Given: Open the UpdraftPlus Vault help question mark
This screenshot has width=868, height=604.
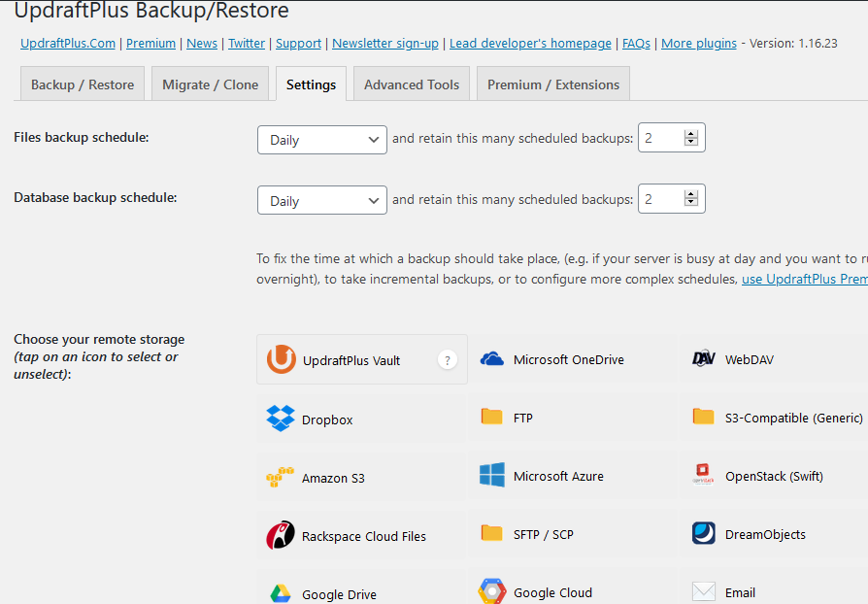Looking at the screenshot, I should pos(448,360).
